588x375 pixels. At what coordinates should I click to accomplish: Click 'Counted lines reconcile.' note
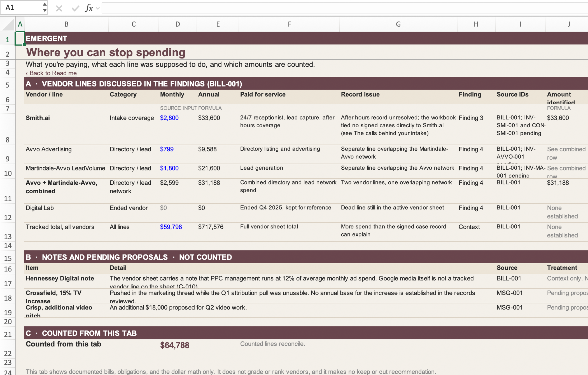click(x=272, y=344)
